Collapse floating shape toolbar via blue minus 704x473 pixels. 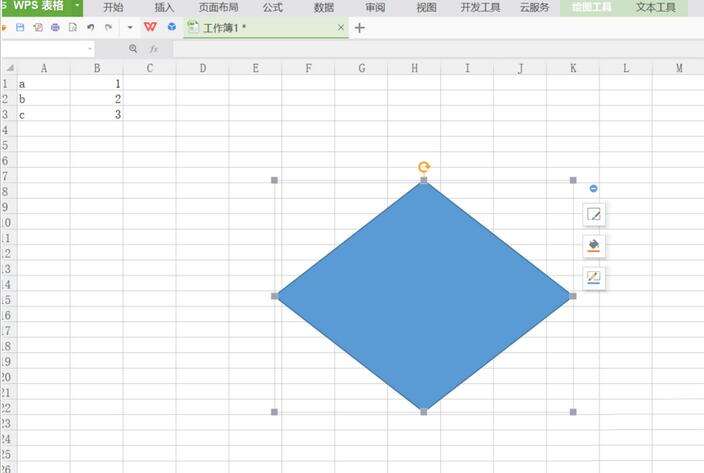pos(593,188)
